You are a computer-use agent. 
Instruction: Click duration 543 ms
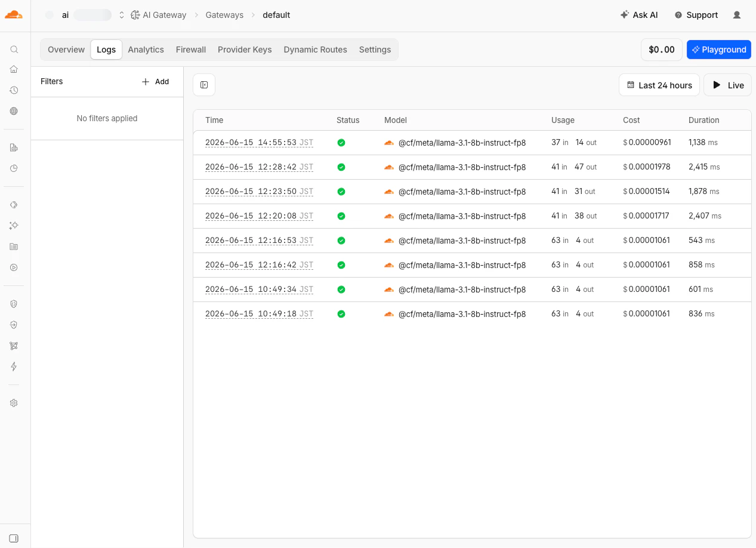[x=702, y=241]
